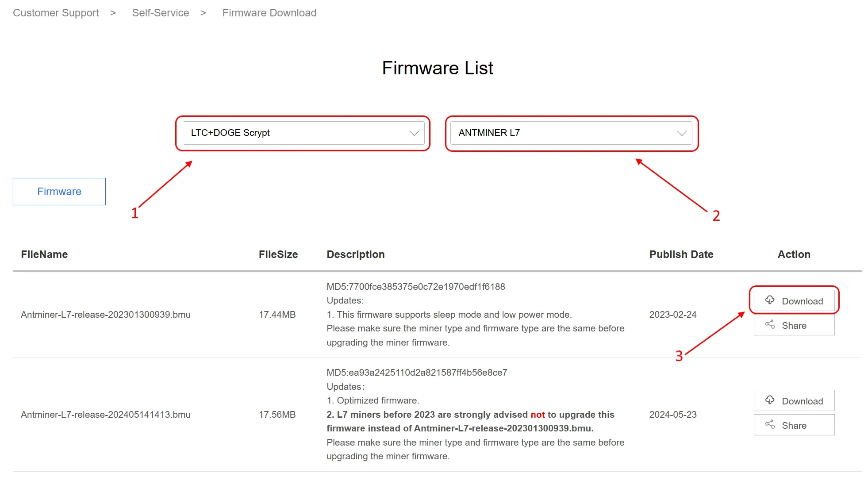Click cloud download icon for 202301300939 firmware

pos(770,300)
